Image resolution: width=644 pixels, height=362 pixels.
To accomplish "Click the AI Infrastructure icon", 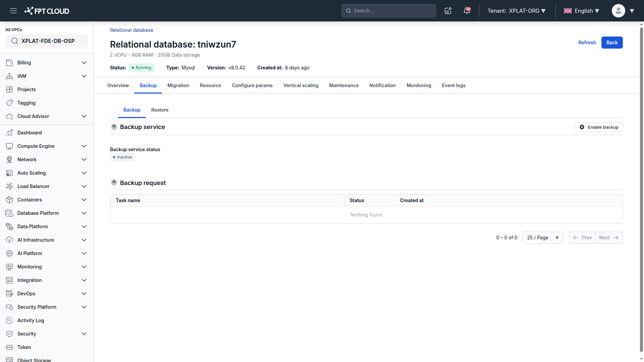I will (9, 240).
